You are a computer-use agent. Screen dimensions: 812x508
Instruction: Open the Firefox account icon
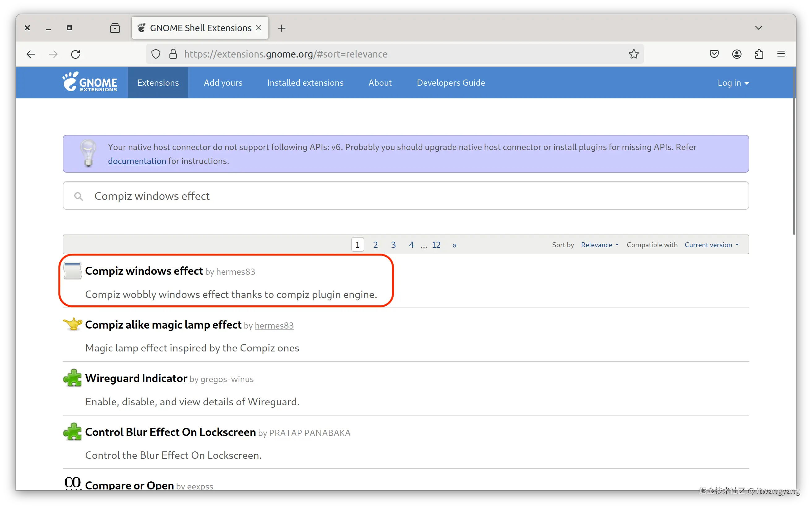[737, 54]
